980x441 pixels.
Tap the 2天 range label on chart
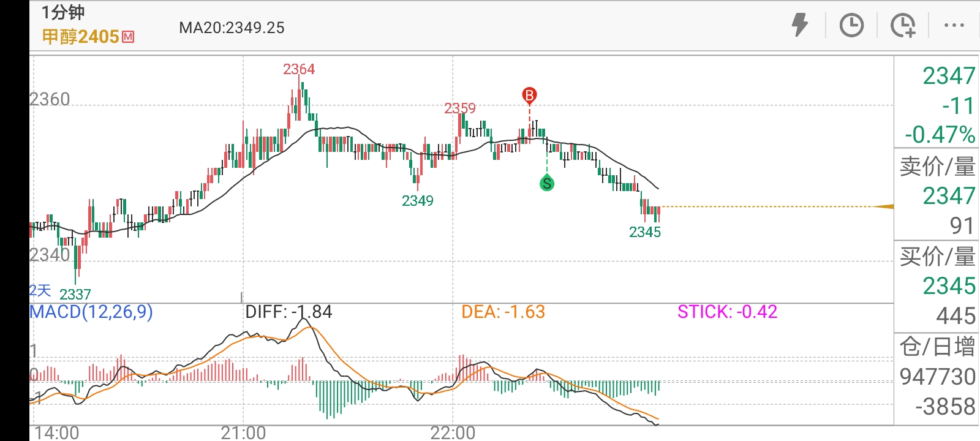pos(40,290)
